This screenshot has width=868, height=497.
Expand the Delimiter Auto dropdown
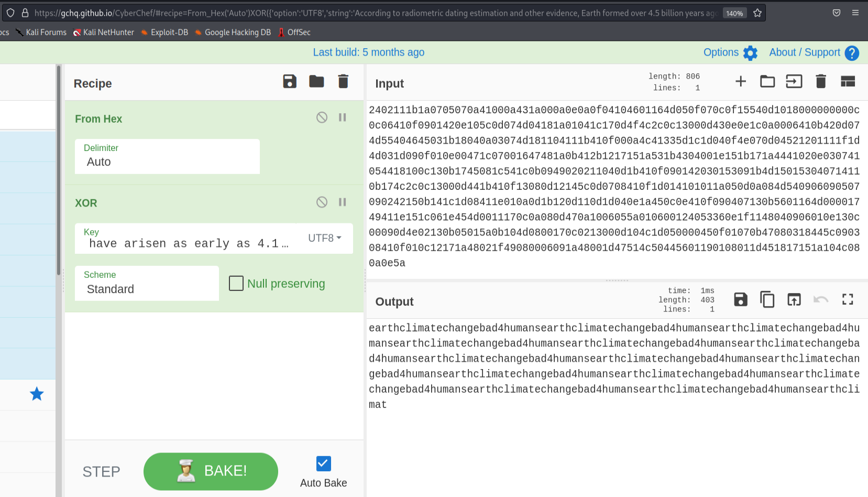pos(167,156)
